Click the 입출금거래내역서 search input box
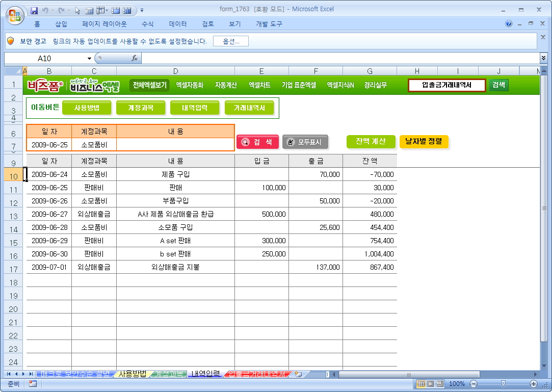 point(446,85)
